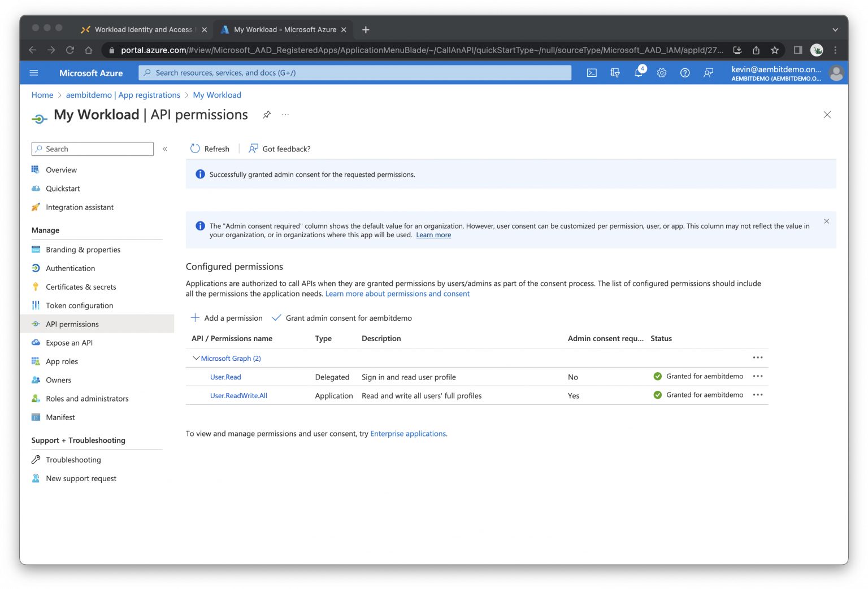Open Chrome three-dot menu
The image size is (868, 589).
(x=835, y=50)
